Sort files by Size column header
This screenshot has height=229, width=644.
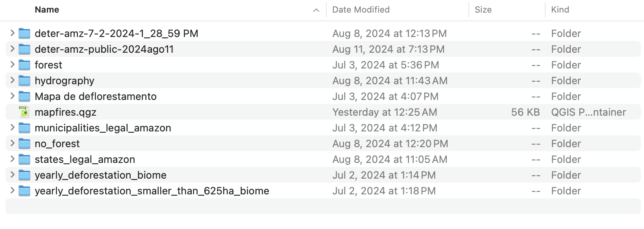point(483,10)
